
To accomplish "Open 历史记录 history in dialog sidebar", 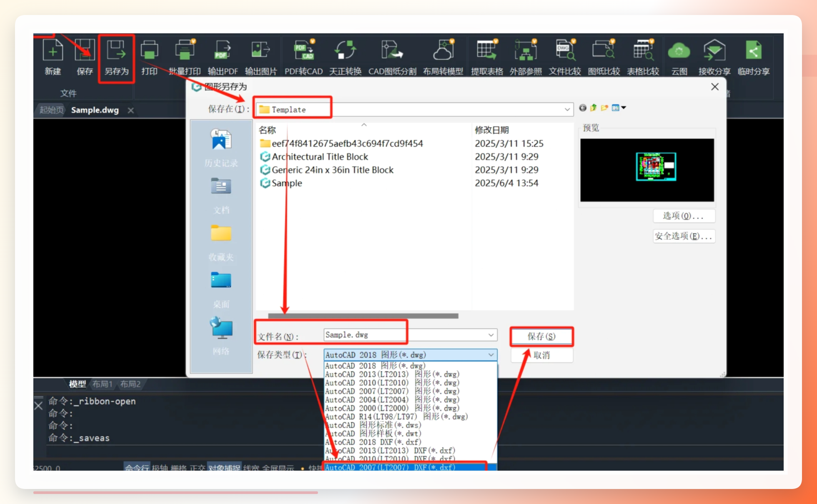I will coord(221,148).
